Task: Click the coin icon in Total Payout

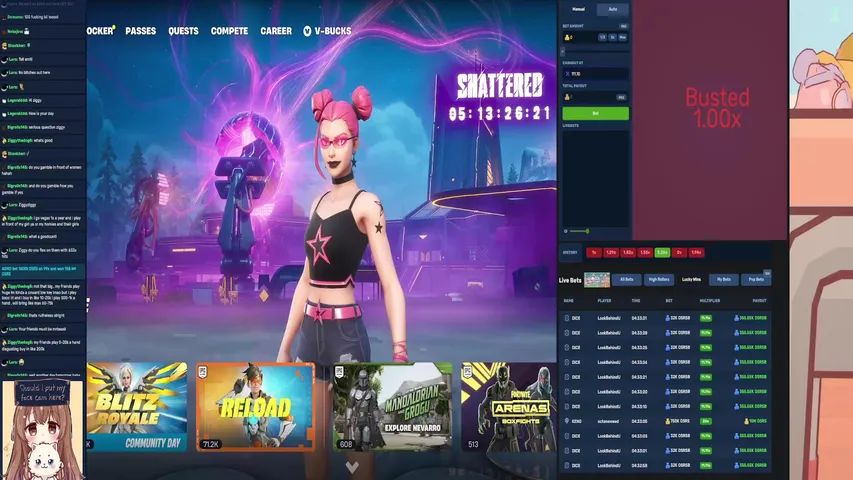Action: pyautogui.click(x=567, y=97)
